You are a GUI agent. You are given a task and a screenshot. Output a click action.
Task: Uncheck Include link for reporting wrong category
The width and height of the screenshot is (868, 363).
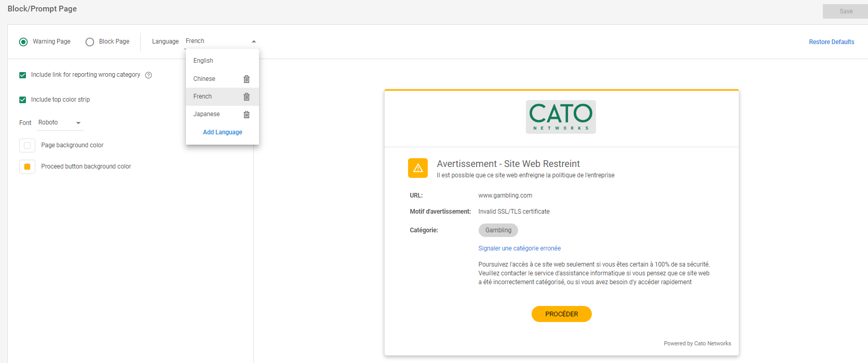23,75
